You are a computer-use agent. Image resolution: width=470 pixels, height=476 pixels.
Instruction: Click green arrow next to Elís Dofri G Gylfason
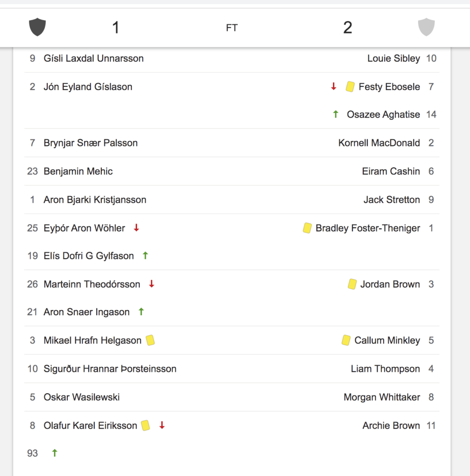[x=145, y=256]
